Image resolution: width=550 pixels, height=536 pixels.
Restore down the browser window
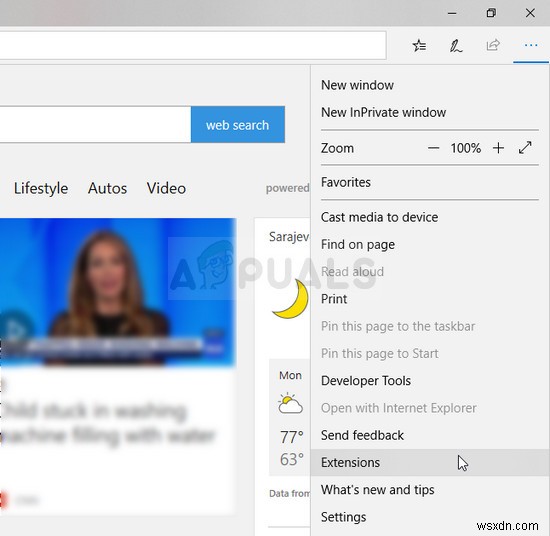pyautogui.click(x=491, y=13)
